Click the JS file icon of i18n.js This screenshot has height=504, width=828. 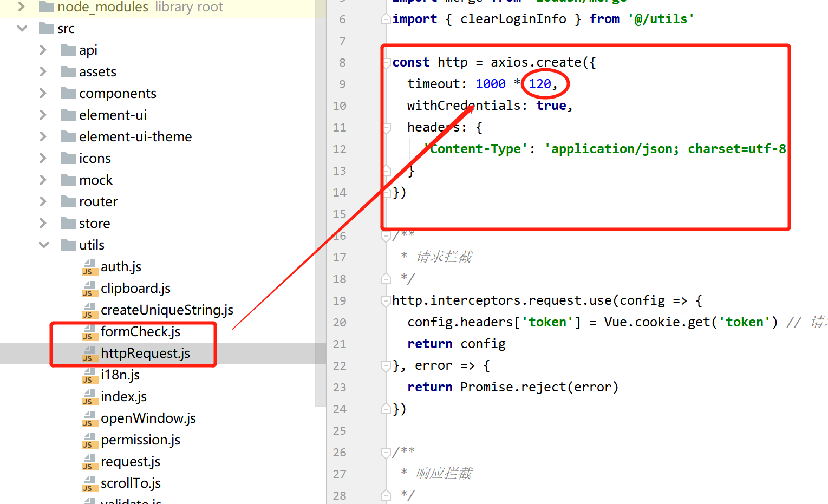[x=89, y=375]
